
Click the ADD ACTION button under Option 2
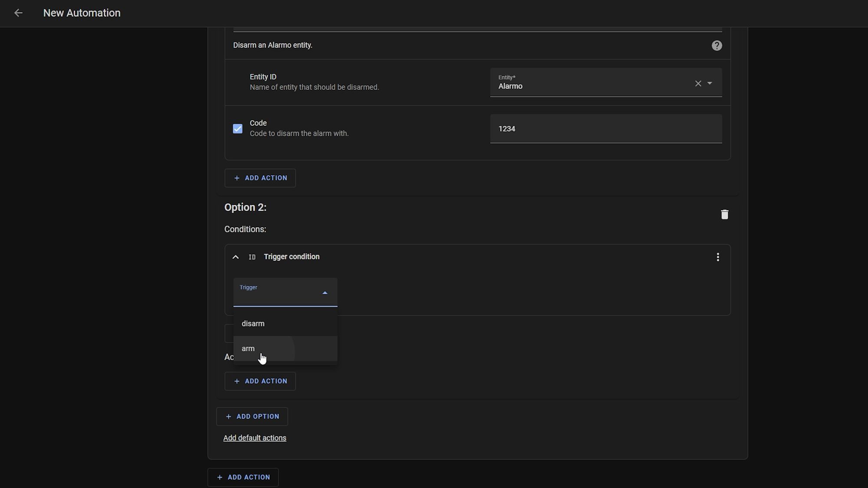point(260,381)
